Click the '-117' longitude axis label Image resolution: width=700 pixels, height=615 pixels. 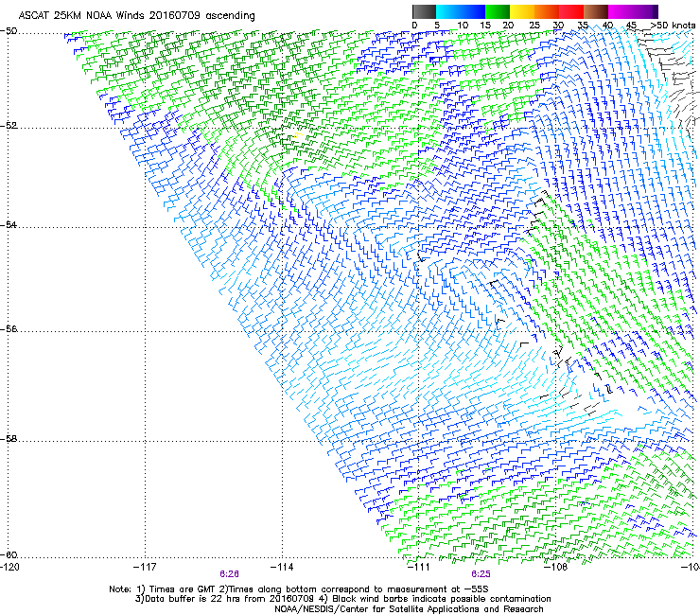coord(145,567)
